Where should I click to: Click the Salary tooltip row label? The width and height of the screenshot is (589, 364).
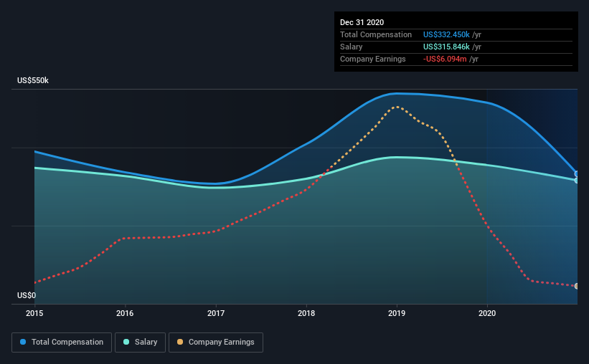click(x=352, y=47)
